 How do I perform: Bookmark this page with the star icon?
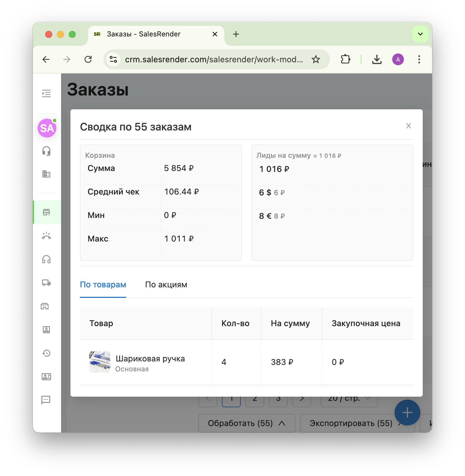[x=316, y=59]
